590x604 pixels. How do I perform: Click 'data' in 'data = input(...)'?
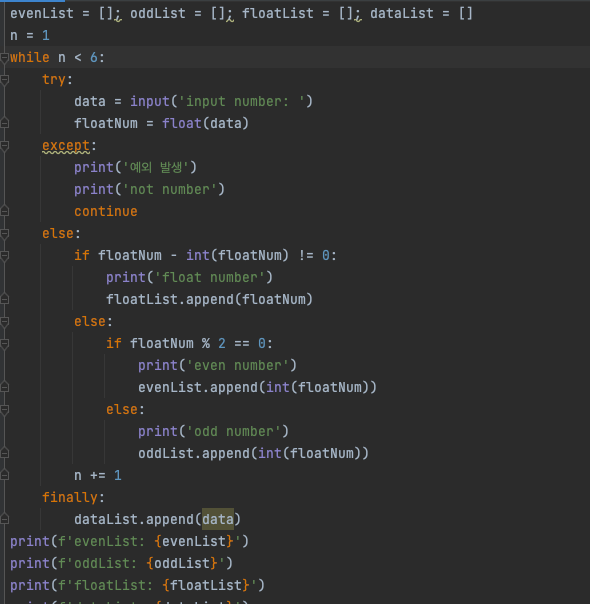coord(90,102)
